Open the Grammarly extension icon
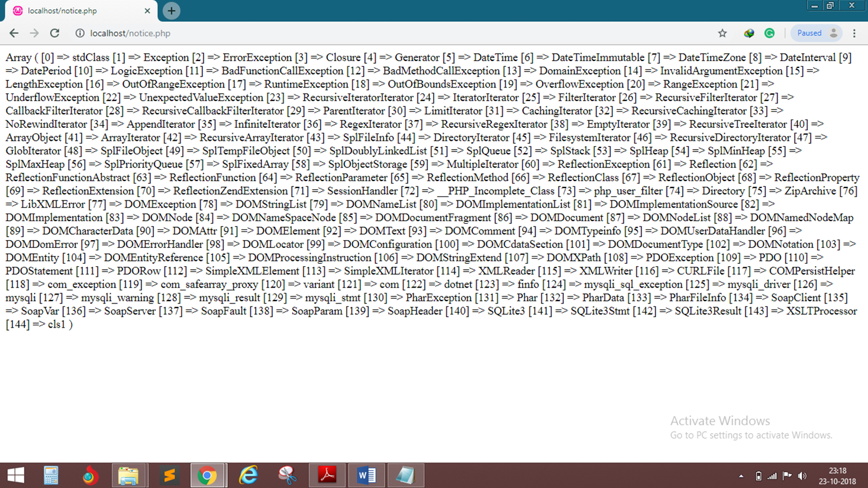This screenshot has height=488, width=868. 769,33
